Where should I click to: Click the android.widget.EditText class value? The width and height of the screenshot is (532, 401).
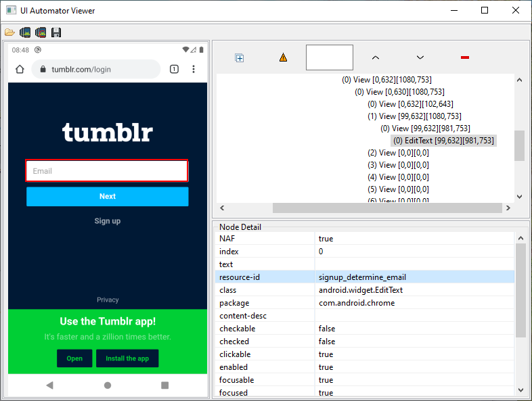(361, 290)
